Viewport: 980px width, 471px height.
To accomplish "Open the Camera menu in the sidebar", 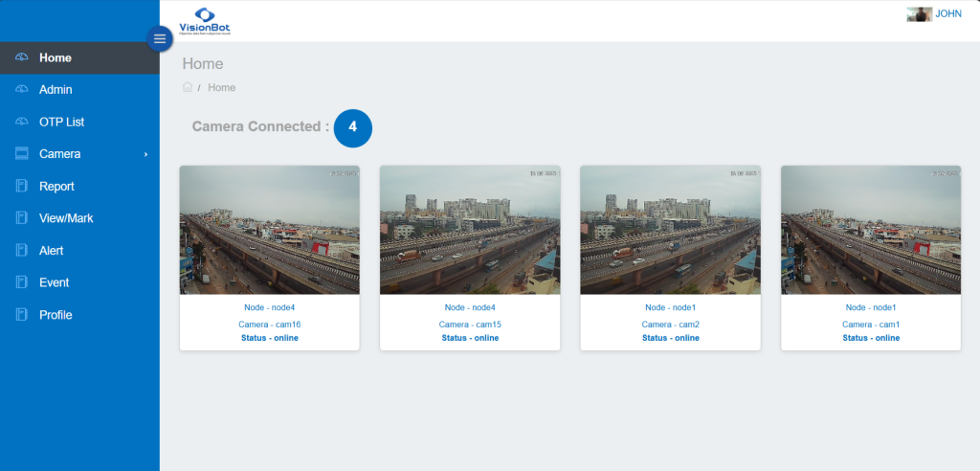I will tap(59, 154).
